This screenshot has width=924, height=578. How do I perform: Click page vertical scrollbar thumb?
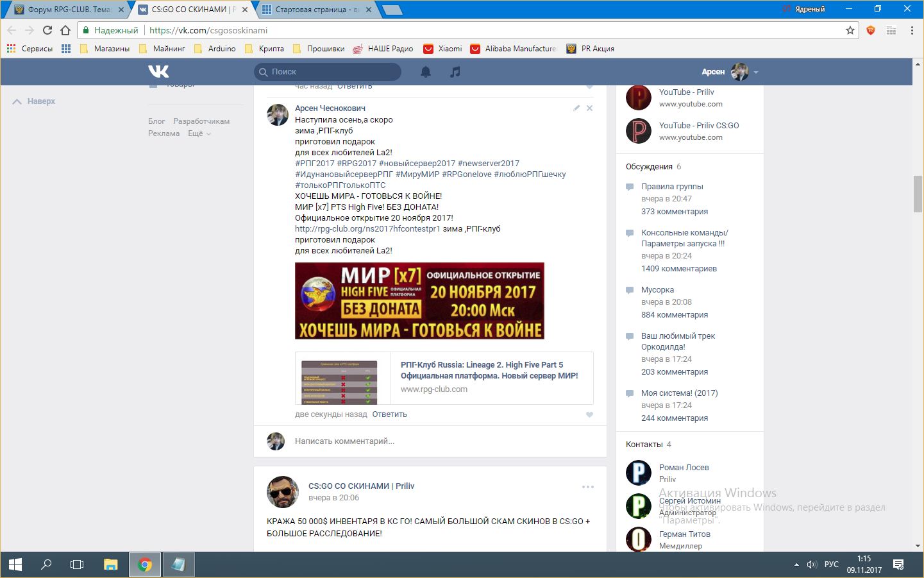tap(918, 194)
